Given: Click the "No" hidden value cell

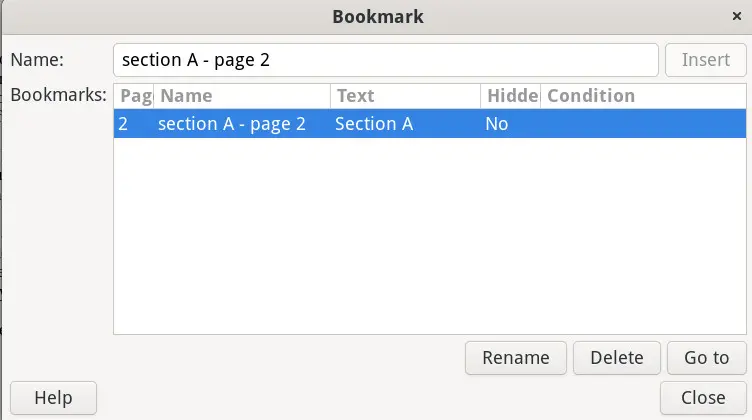Looking at the screenshot, I should click(497, 124).
